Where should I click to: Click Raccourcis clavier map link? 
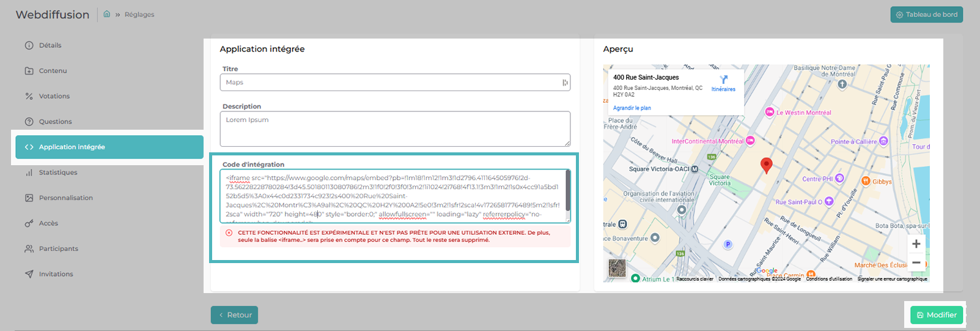click(x=694, y=279)
